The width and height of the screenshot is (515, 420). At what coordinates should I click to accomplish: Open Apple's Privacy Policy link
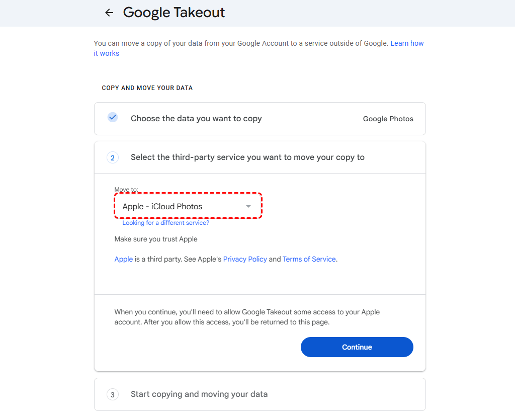(x=245, y=259)
